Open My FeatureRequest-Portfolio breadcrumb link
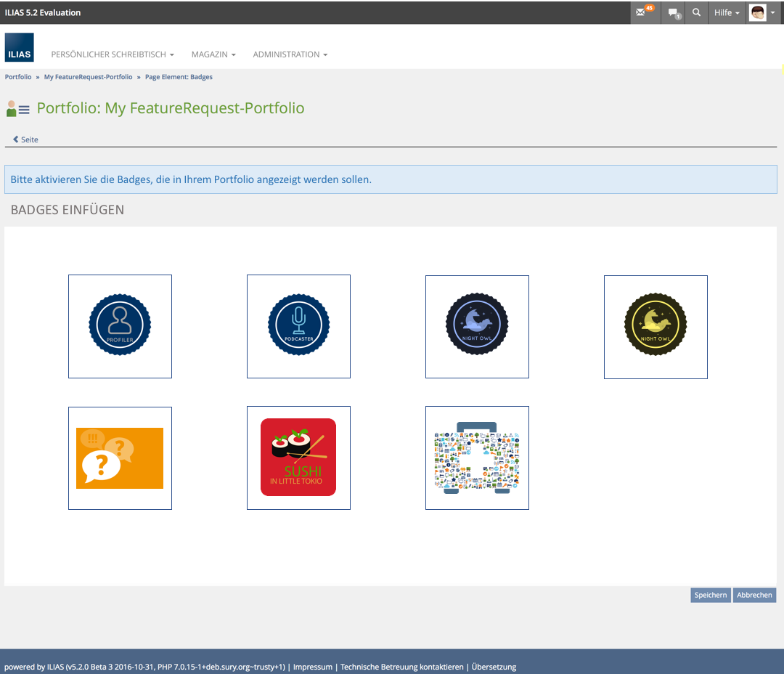 pyautogui.click(x=88, y=77)
